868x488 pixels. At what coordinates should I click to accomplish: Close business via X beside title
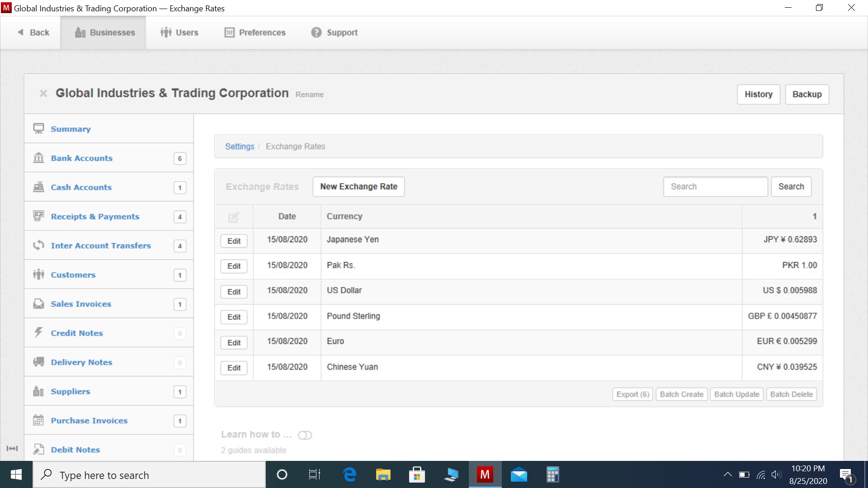[43, 94]
